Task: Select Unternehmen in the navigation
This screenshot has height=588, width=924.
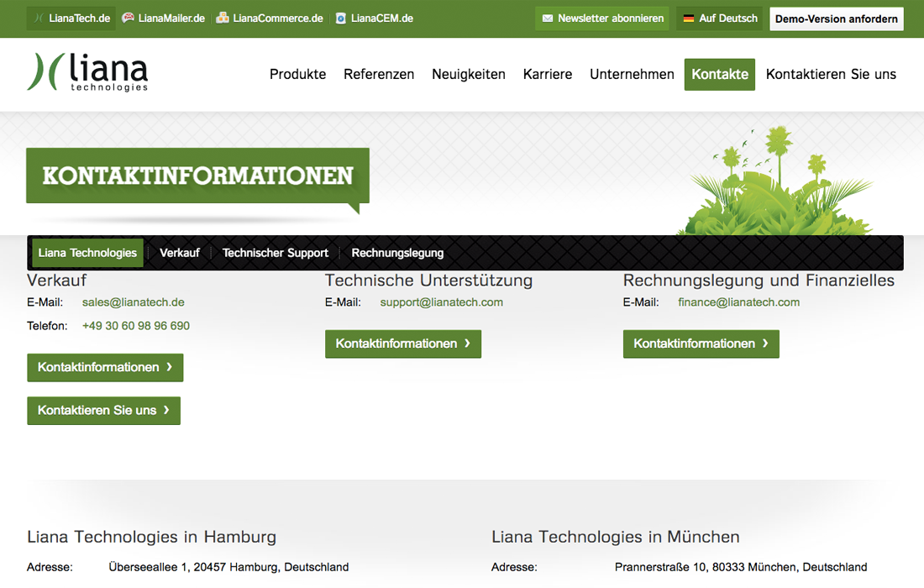Action: (632, 74)
